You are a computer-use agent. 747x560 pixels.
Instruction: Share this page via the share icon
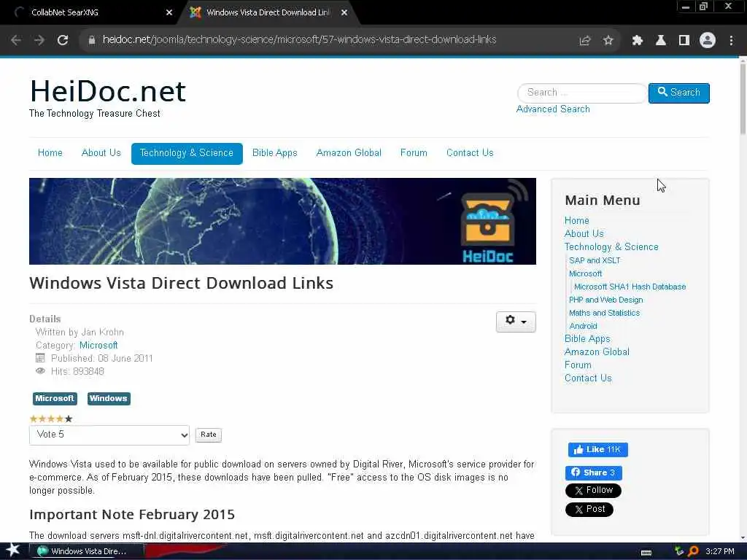click(585, 41)
